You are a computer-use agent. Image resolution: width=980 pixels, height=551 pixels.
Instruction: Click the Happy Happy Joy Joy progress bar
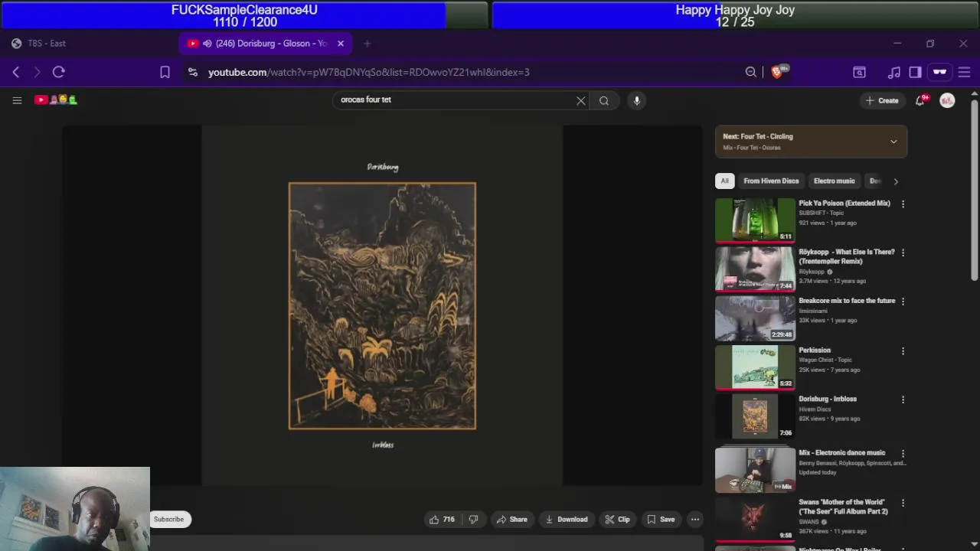(735, 15)
